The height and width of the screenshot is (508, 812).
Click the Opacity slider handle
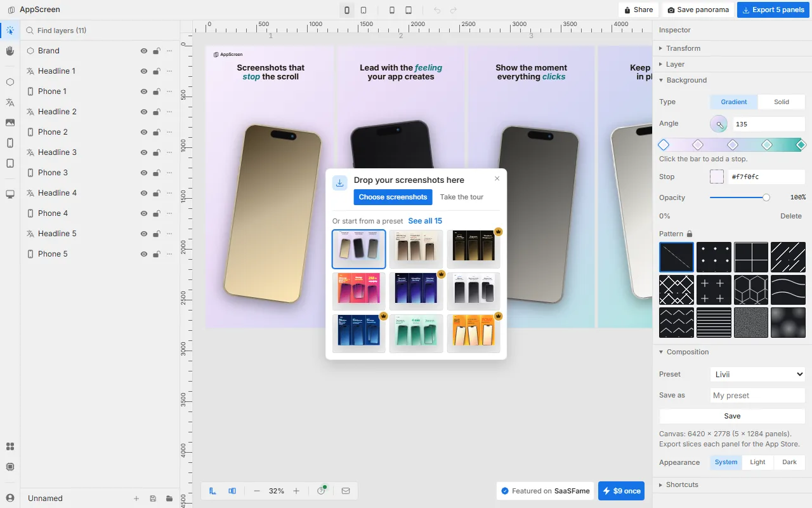[x=766, y=197]
